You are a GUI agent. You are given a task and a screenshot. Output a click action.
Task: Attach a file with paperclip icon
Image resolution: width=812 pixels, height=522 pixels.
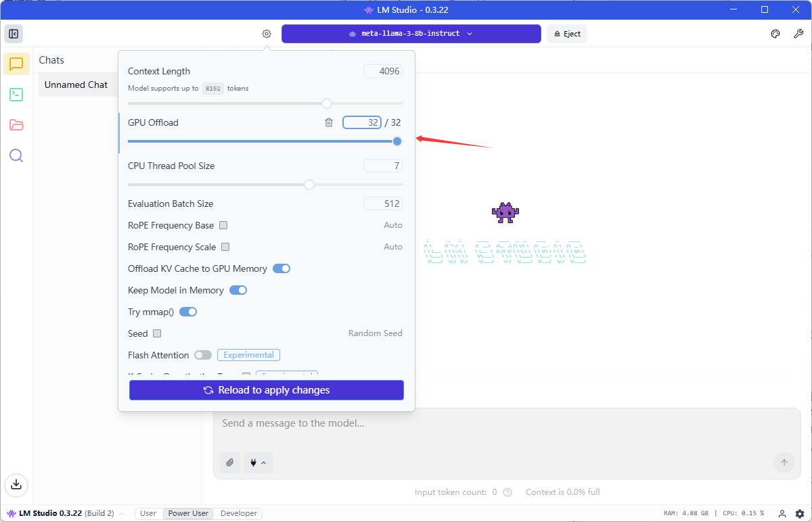tap(230, 462)
